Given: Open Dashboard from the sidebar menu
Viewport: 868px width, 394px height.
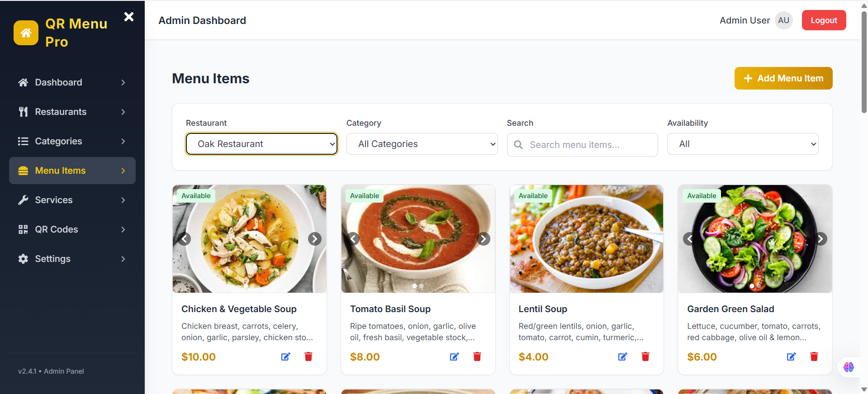Looking at the screenshot, I should point(58,82).
